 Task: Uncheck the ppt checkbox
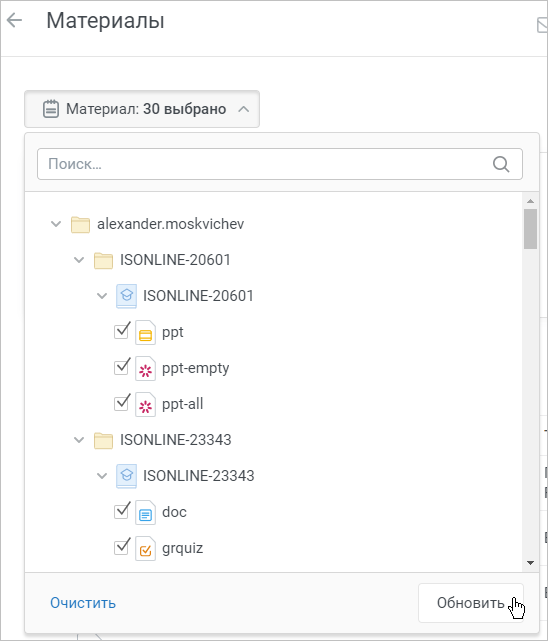[122, 331]
